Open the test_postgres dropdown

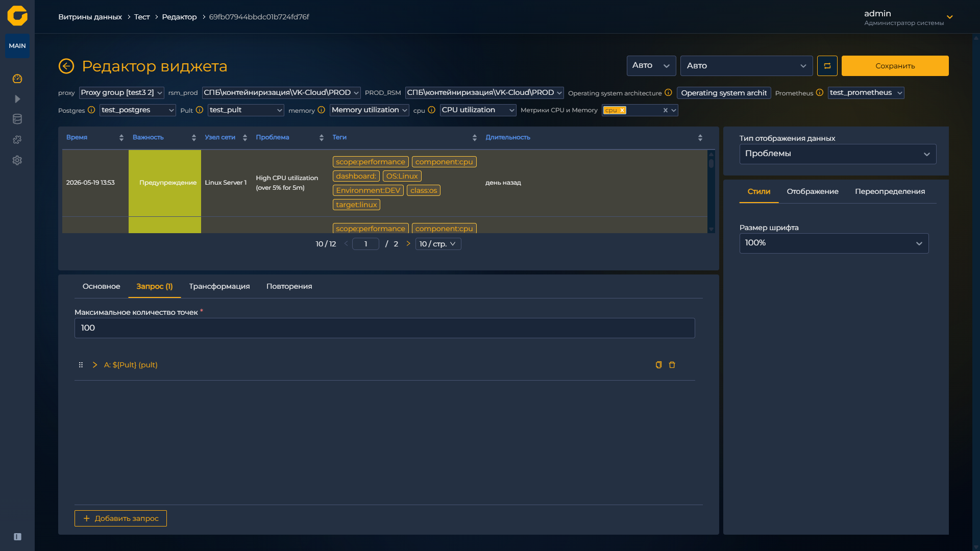click(138, 110)
